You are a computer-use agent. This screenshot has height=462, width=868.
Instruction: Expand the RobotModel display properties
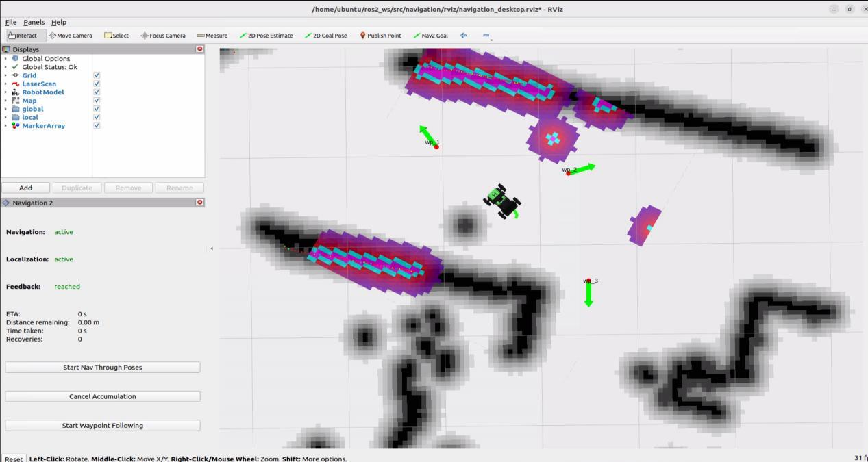(6, 92)
